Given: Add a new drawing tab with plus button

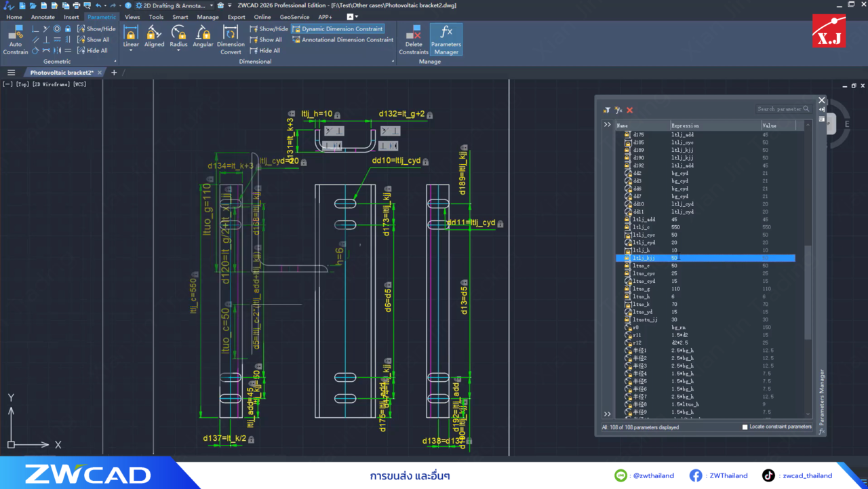Looking at the screenshot, I should [114, 73].
